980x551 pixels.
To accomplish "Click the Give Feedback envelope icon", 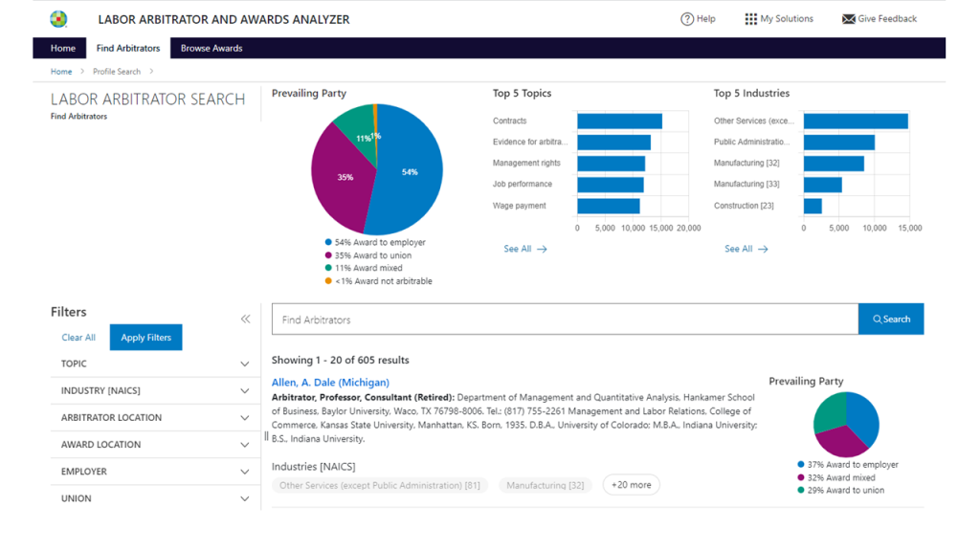I will coord(848,19).
